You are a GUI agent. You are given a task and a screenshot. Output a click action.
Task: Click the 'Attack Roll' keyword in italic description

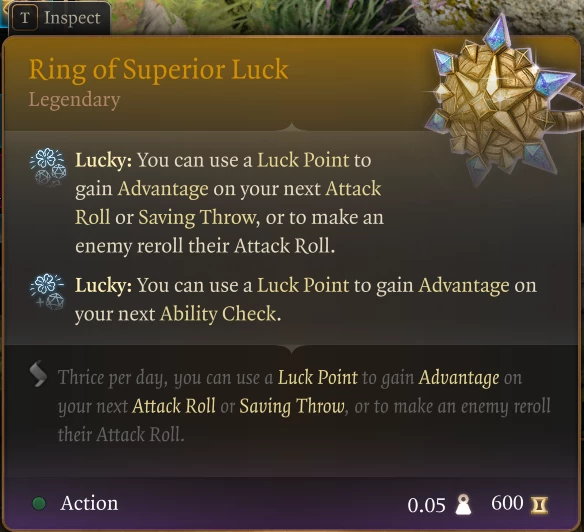(x=174, y=406)
